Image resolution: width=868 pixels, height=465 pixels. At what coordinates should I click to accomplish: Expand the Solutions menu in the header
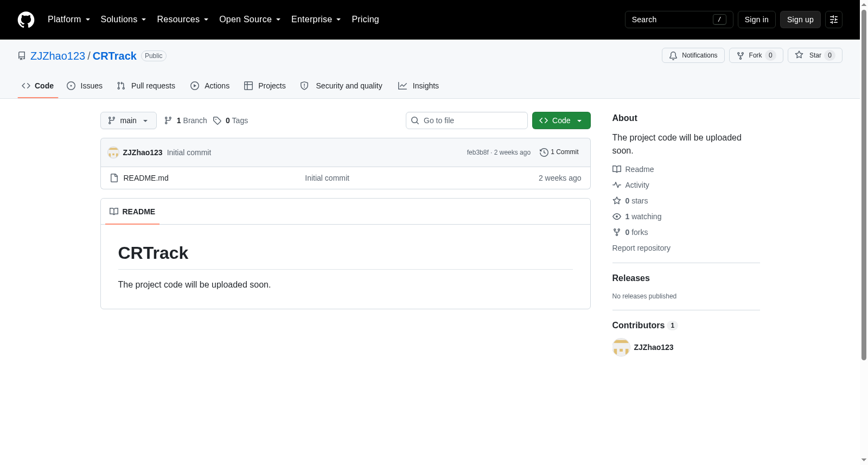(123, 20)
